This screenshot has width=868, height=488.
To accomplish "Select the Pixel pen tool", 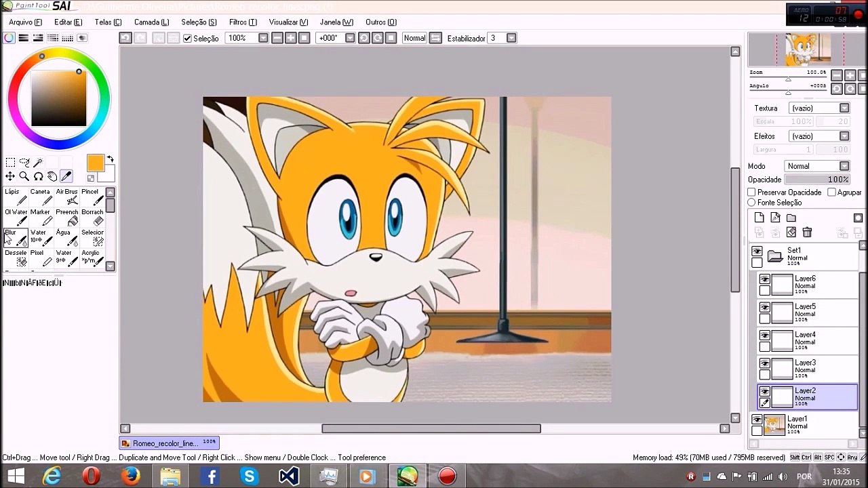I will [x=41, y=258].
